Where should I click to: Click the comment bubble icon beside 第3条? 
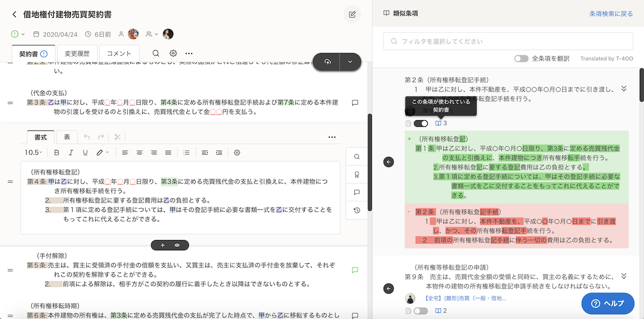tap(355, 103)
